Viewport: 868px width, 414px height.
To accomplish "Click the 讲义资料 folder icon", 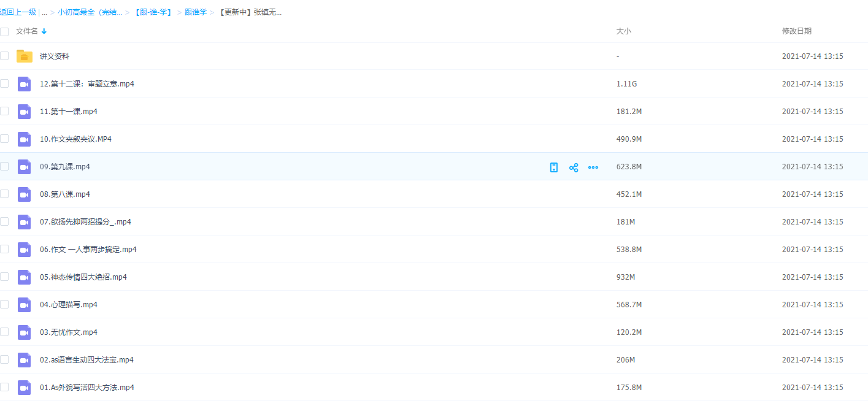I will pyautogui.click(x=25, y=56).
